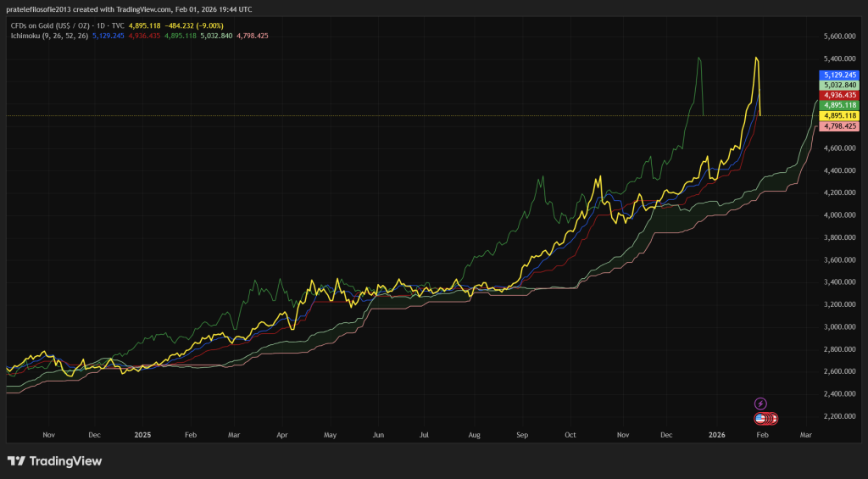This screenshot has height=479, width=868.
Task: Open the purple lightning bolt event marker
Action: [x=760, y=404]
